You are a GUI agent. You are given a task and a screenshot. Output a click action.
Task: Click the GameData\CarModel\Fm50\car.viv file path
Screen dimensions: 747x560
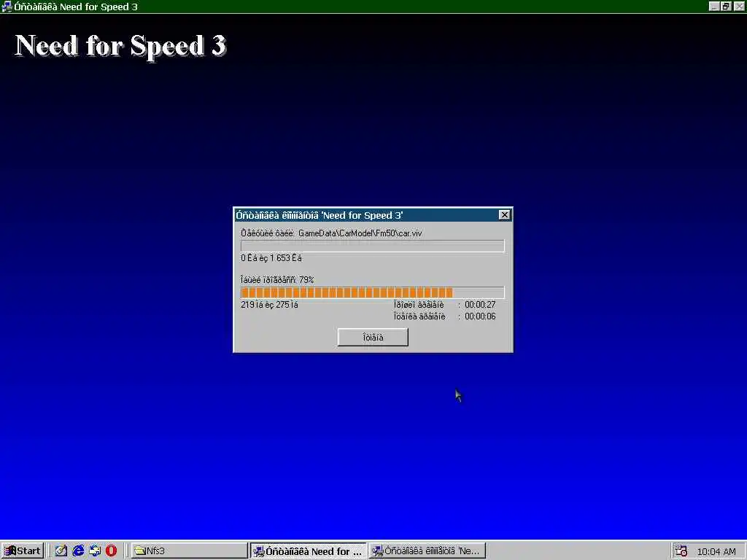point(360,233)
